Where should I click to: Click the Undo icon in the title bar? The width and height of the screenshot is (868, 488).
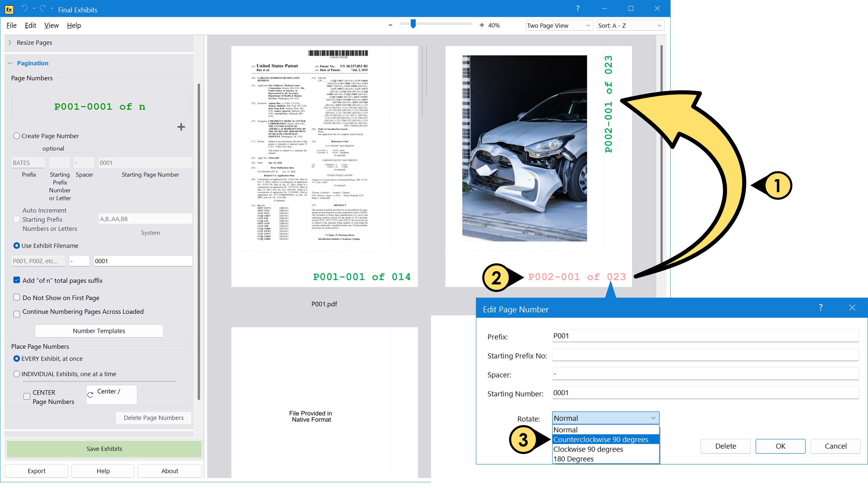[x=25, y=8]
